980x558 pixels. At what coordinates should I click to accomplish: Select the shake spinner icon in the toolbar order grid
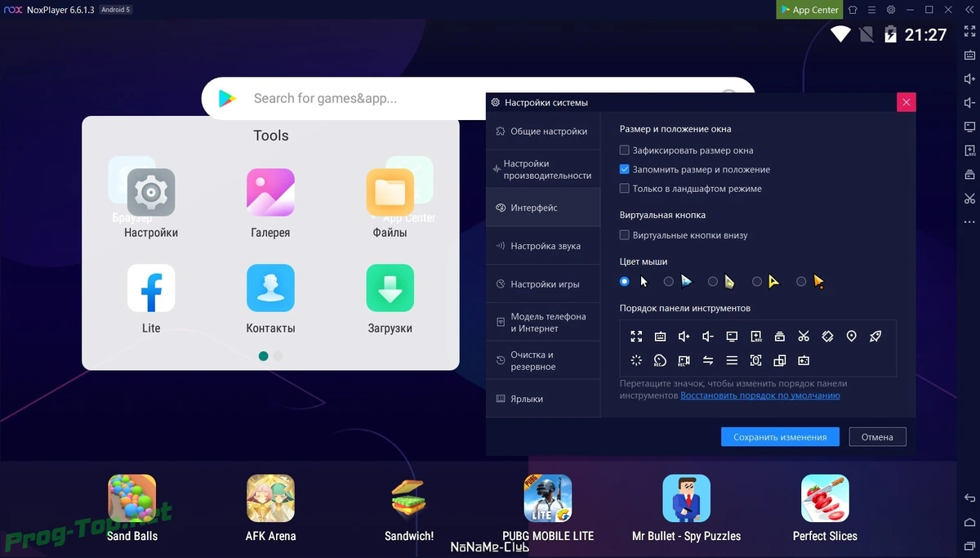(x=636, y=360)
